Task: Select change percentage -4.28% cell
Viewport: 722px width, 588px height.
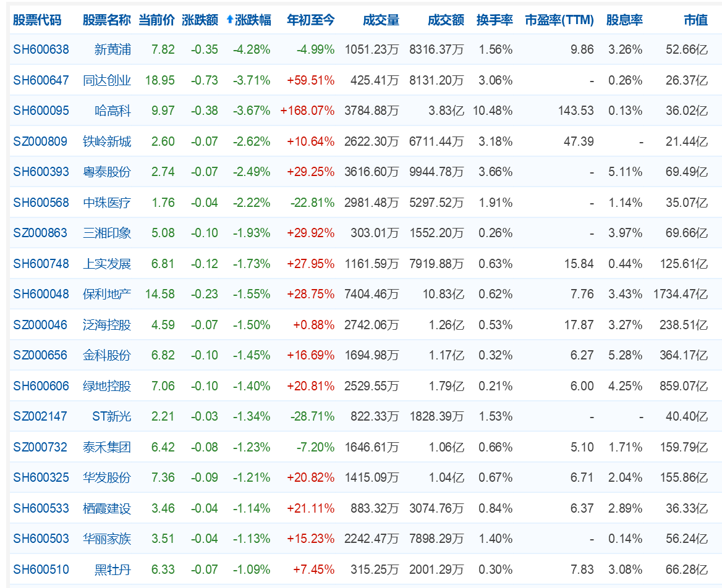Action: click(252, 49)
